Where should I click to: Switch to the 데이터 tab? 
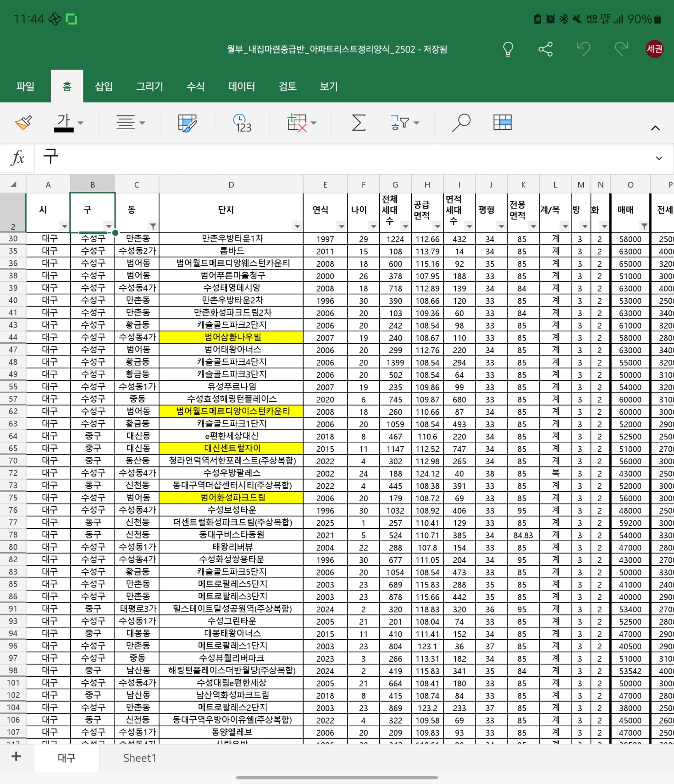(242, 86)
